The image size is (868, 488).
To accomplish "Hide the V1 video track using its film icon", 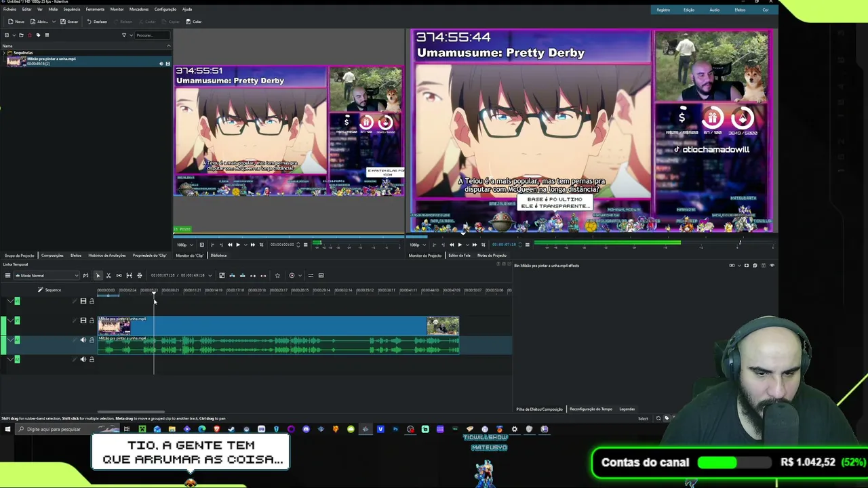I will (83, 321).
